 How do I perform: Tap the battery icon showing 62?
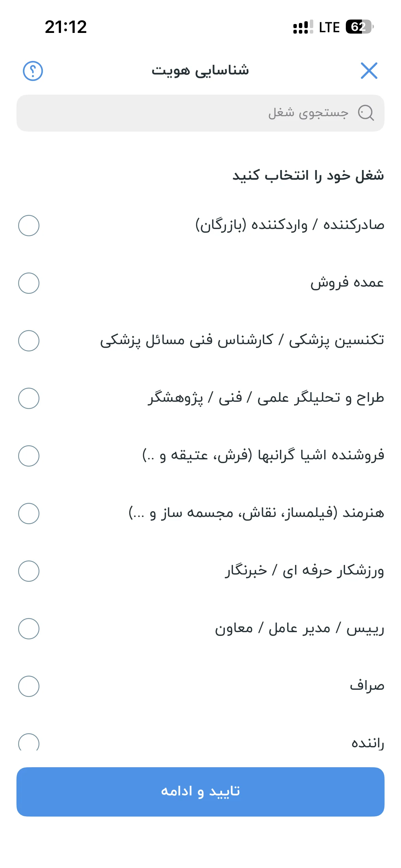(360, 27)
